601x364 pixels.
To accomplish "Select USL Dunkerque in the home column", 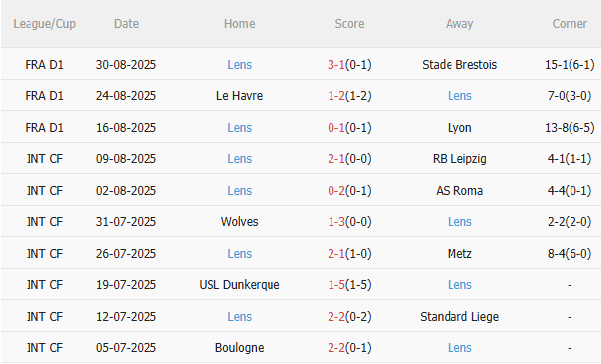I will (x=240, y=285).
